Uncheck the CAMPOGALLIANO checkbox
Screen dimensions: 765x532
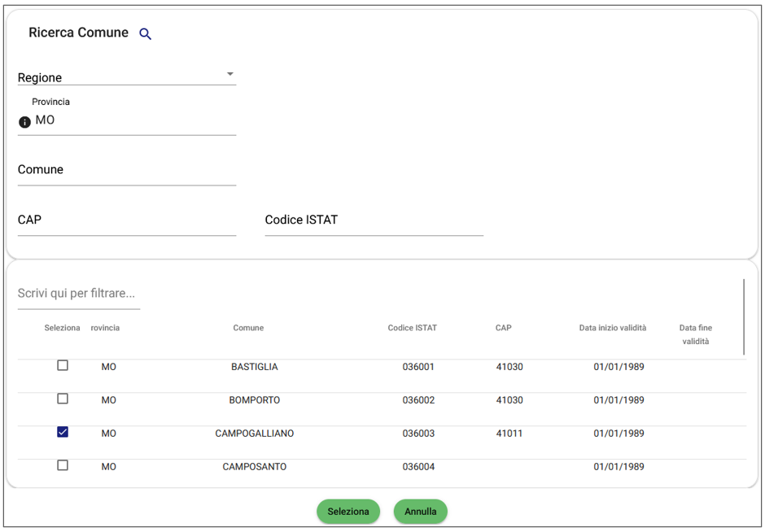pos(63,432)
